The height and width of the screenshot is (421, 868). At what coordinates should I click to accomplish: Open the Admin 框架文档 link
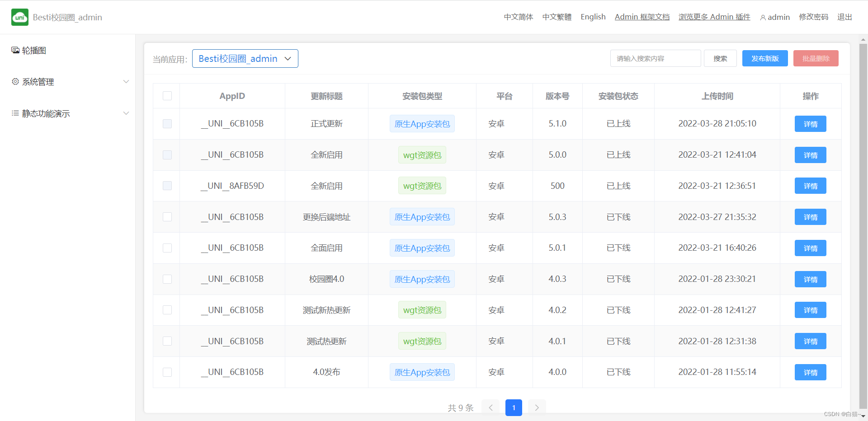(642, 17)
